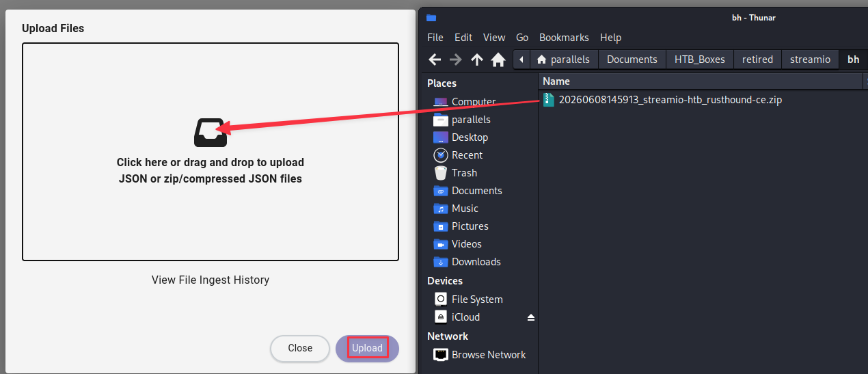Screen dimensions: 868x374
Task: Select the rusthound-ce.zip file name
Action: coord(670,100)
